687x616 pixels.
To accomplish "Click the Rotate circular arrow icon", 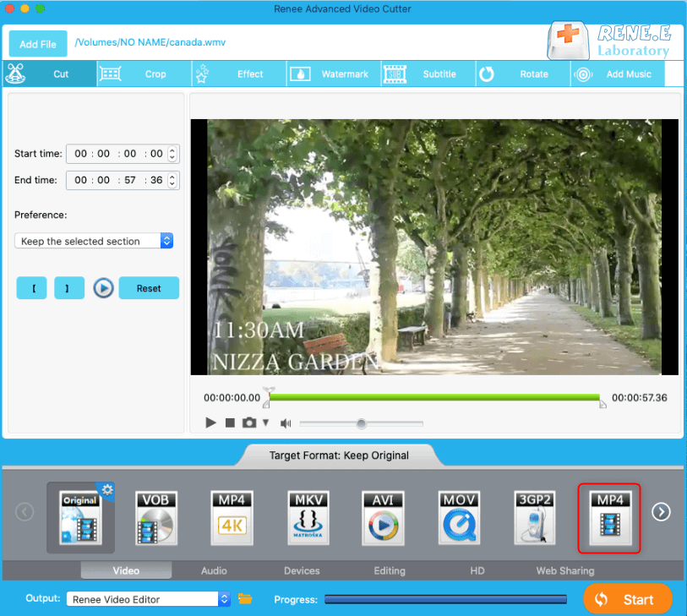I will click(487, 74).
